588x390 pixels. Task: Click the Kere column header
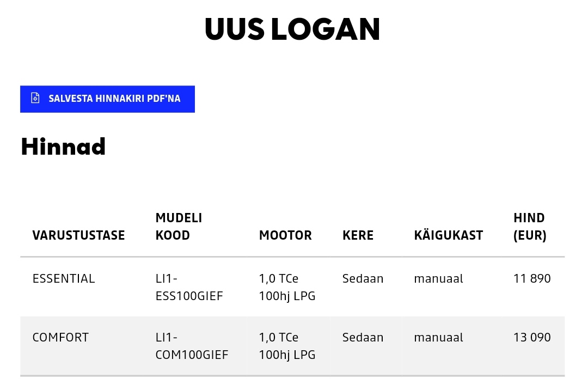358,235
